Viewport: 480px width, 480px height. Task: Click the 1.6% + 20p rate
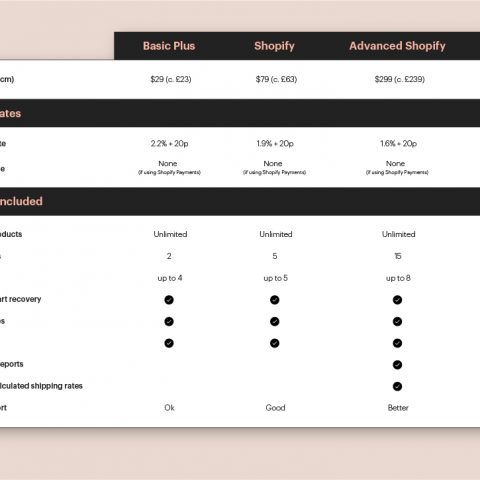tap(399, 144)
